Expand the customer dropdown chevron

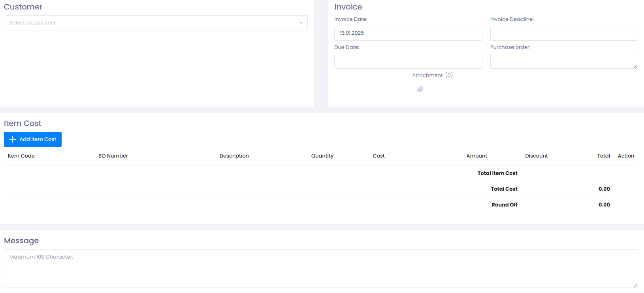click(x=301, y=23)
